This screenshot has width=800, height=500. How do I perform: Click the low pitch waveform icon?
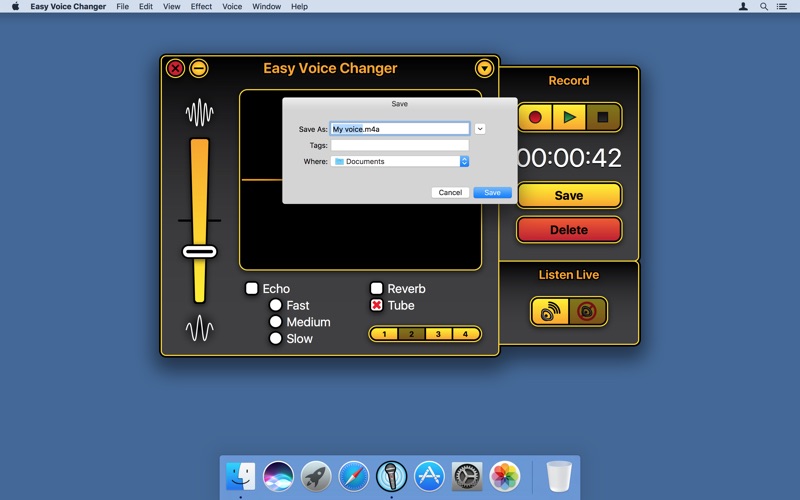(x=199, y=328)
